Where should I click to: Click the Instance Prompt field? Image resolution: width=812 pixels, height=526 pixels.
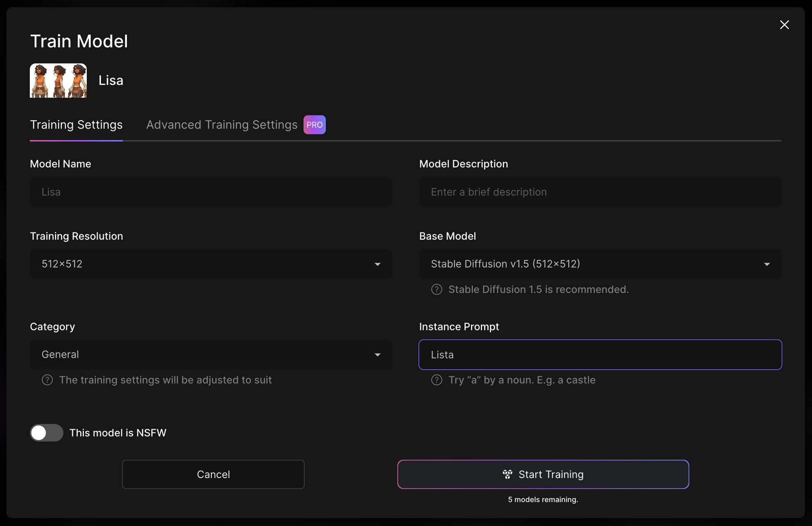click(600, 355)
